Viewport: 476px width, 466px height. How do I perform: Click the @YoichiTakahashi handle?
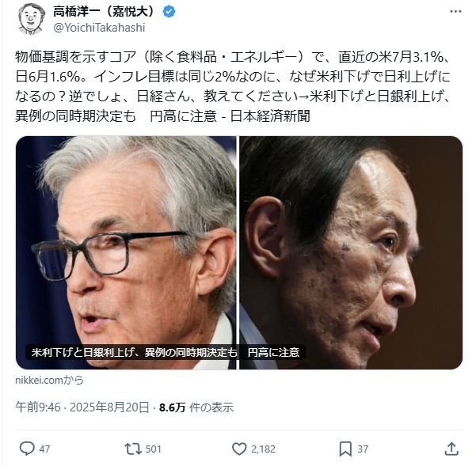[x=99, y=28]
